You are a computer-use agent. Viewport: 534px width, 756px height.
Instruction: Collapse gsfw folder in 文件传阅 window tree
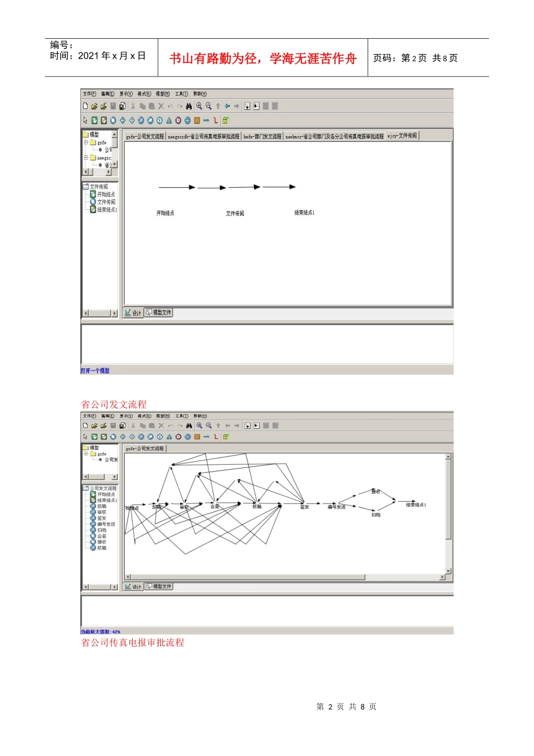(86, 142)
